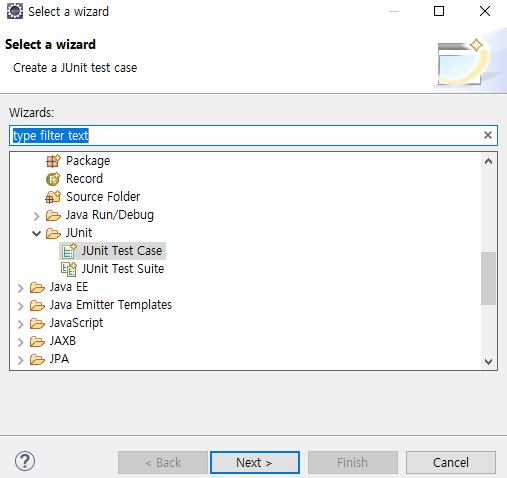The image size is (507, 478).
Task: Select the JUnit Test Suite item
Action: point(123,269)
